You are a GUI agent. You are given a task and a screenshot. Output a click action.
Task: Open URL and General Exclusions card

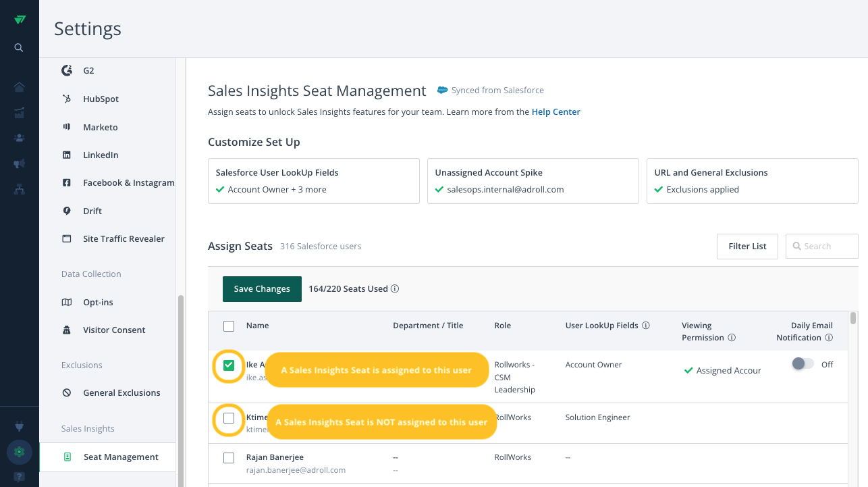tap(753, 181)
